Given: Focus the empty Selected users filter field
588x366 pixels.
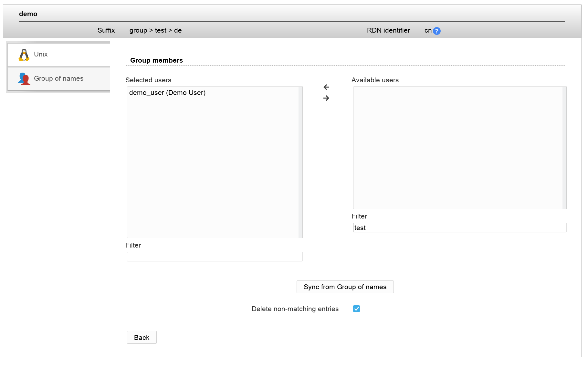Looking at the screenshot, I should pyautogui.click(x=215, y=257).
